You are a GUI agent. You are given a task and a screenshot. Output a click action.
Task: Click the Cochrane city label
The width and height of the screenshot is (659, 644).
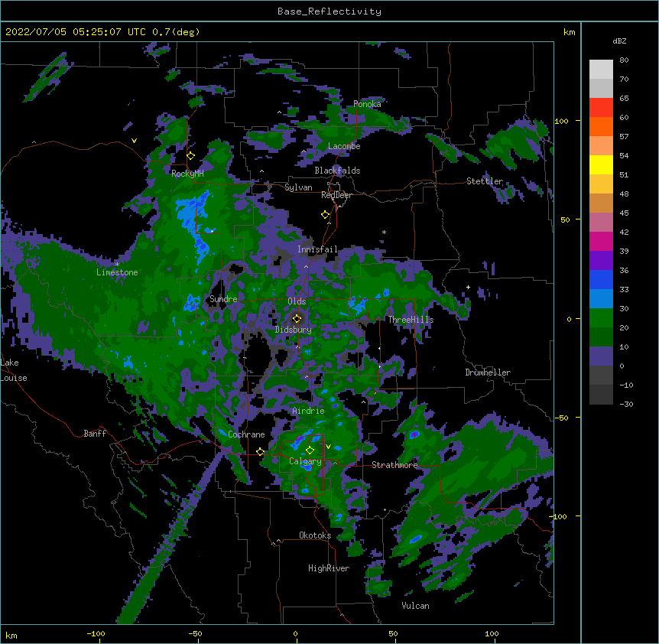246,434
